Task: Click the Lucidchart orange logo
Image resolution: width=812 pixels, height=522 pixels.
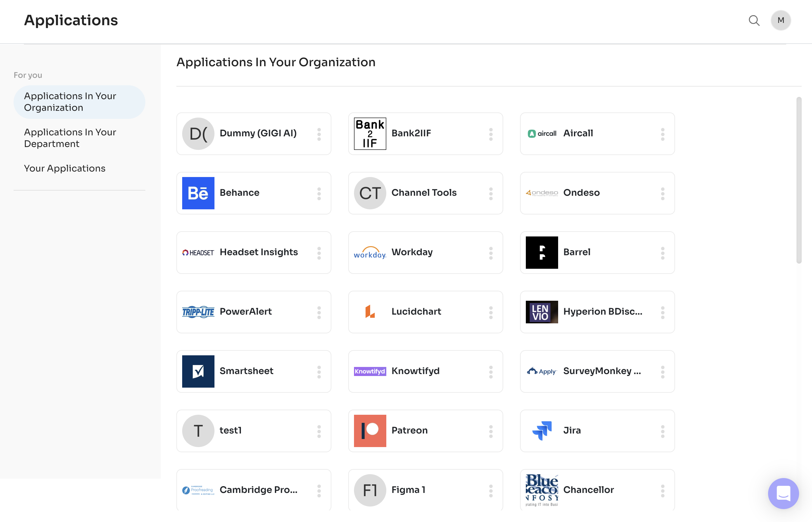Action: 370,312
